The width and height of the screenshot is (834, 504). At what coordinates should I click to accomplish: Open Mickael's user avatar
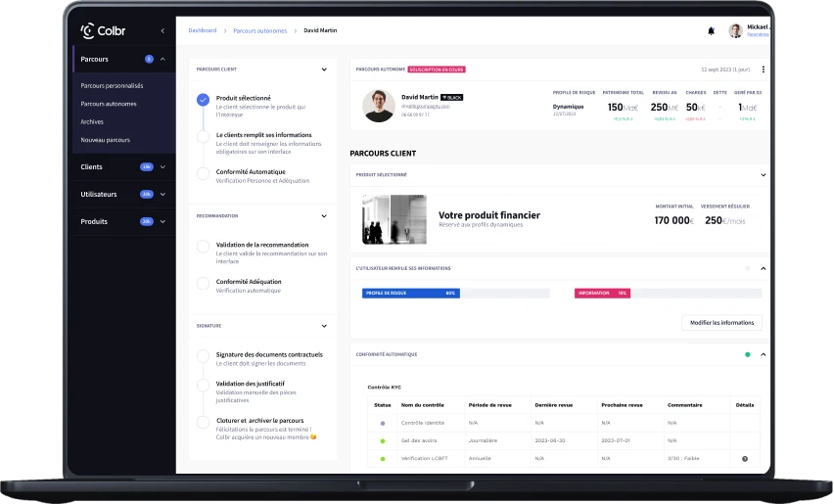coord(735,31)
